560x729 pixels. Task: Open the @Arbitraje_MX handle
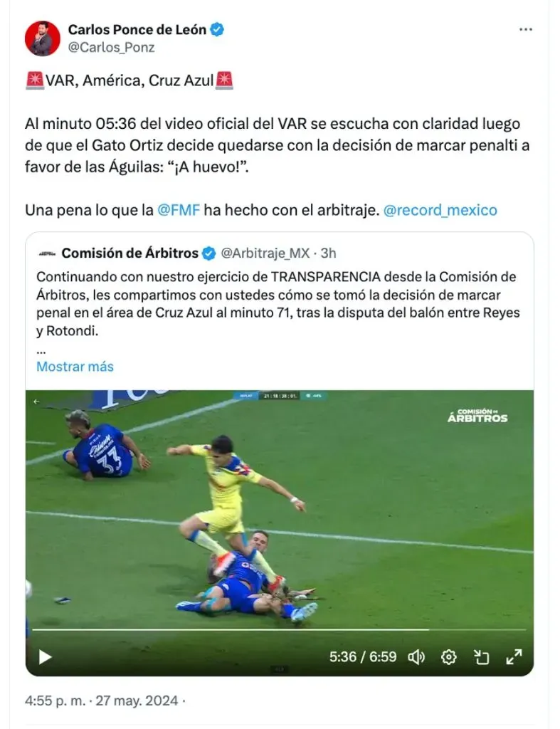click(265, 253)
